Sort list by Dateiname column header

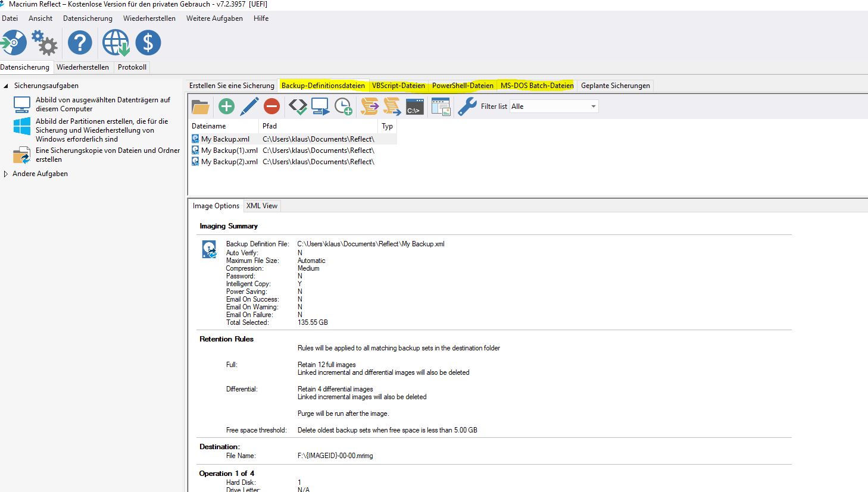[224, 126]
